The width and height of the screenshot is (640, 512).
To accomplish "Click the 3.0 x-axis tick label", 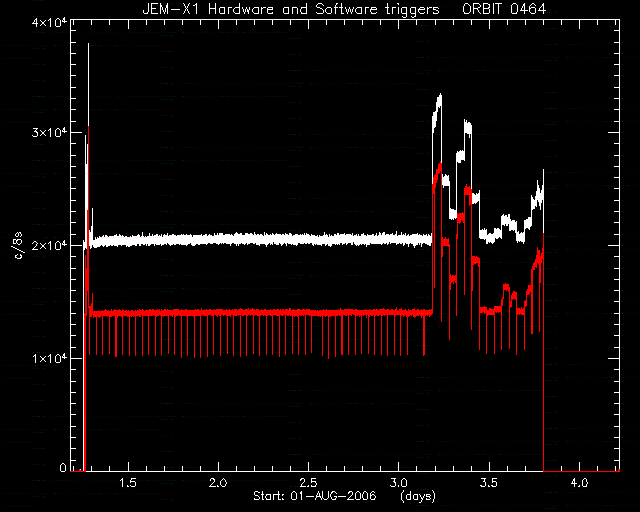I will pos(398,483).
